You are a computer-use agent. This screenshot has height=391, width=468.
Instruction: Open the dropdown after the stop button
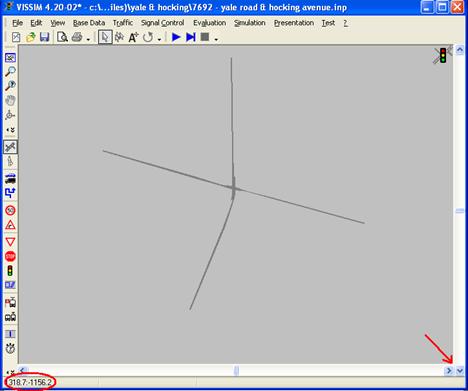tap(216, 39)
